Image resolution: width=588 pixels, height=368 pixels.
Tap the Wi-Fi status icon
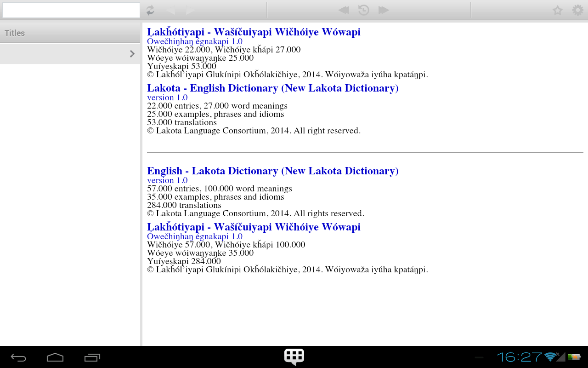pyautogui.click(x=550, y=357)
